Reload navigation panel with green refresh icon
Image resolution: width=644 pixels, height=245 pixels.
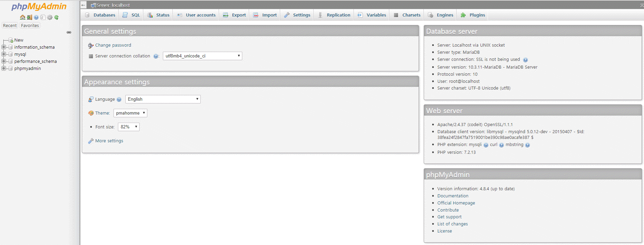point(56,17)
